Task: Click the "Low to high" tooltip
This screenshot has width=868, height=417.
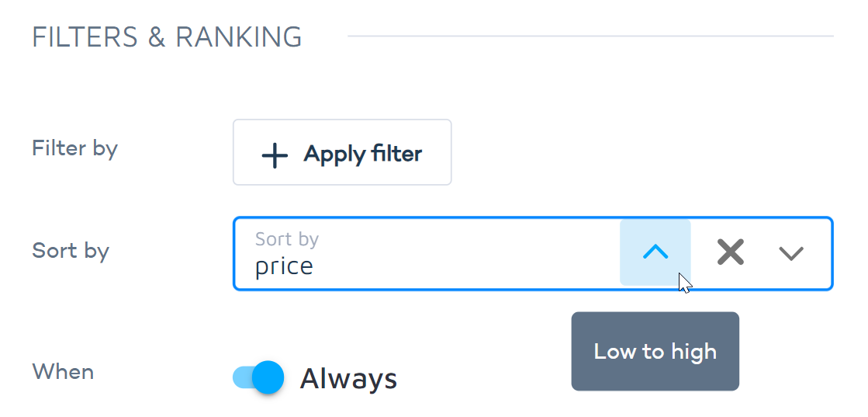Action: click(x=655, y=352)
